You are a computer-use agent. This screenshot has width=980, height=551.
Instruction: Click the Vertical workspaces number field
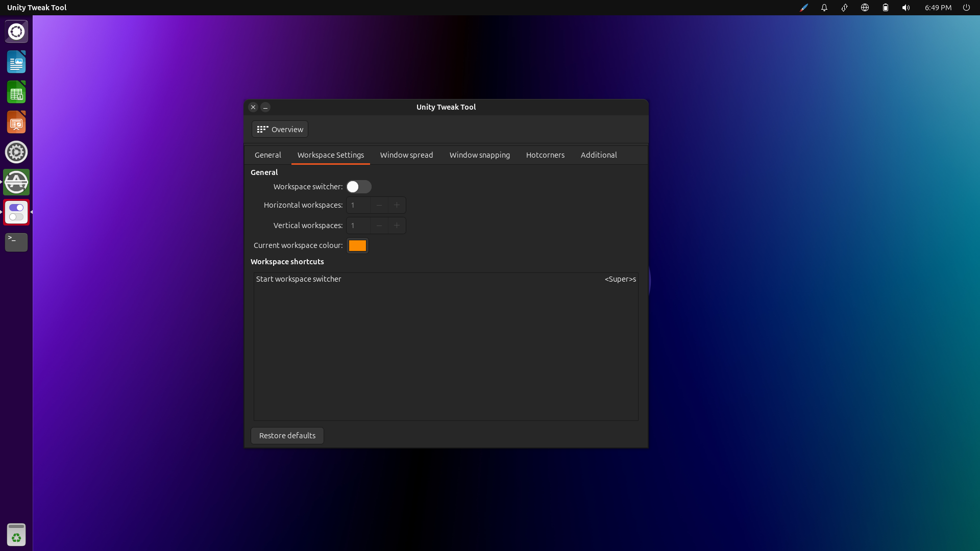(358, 226)
